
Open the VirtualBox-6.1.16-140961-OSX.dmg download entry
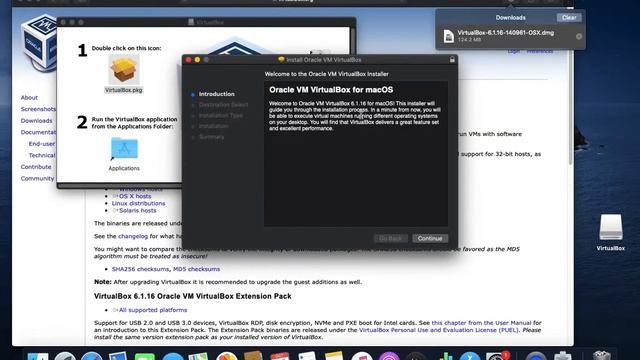[510, 36]
